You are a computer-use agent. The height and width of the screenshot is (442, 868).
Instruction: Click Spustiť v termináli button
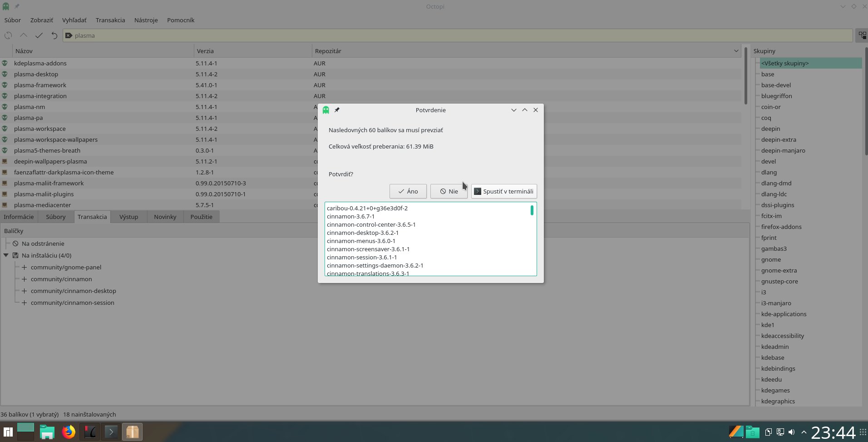[504, 191]
